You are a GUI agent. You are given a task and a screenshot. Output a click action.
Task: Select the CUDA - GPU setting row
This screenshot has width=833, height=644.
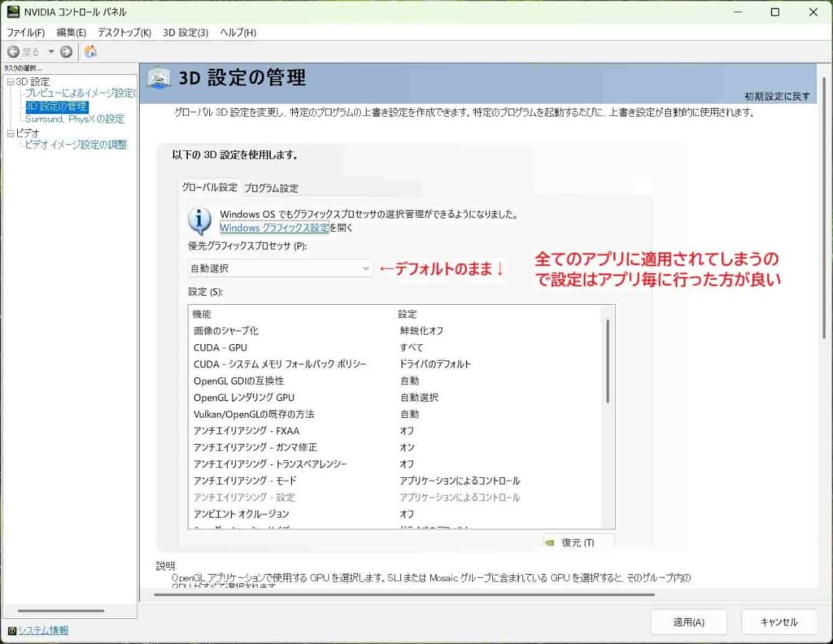click(395, 347)
